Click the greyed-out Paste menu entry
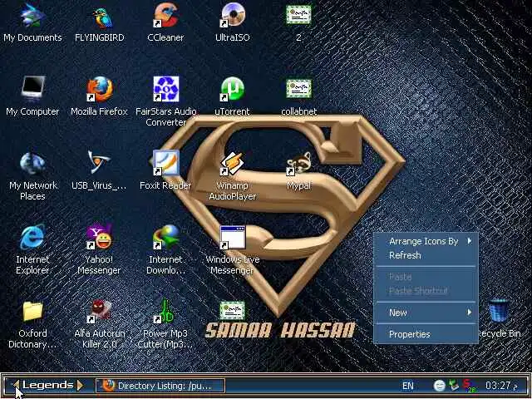532x399 pixels. (426, 277)
